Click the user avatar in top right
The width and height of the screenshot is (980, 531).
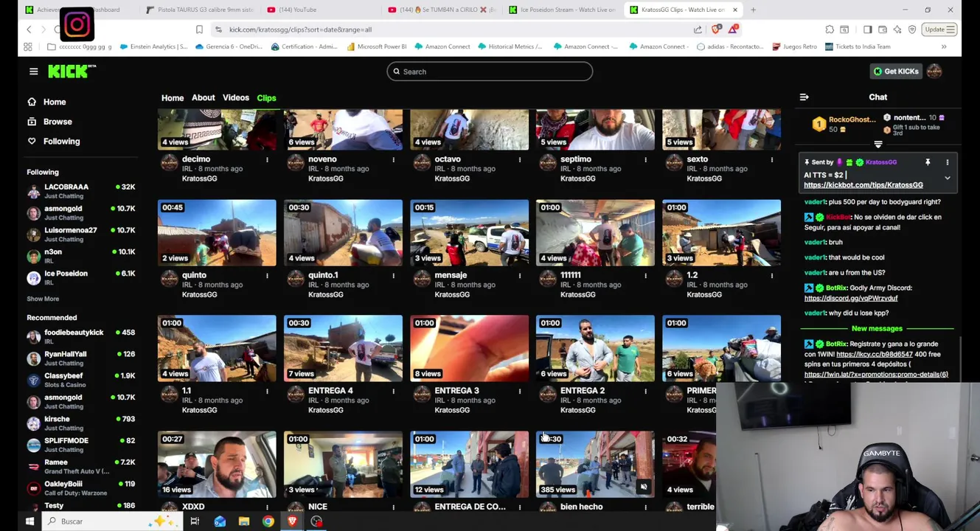tap(934, 72)
